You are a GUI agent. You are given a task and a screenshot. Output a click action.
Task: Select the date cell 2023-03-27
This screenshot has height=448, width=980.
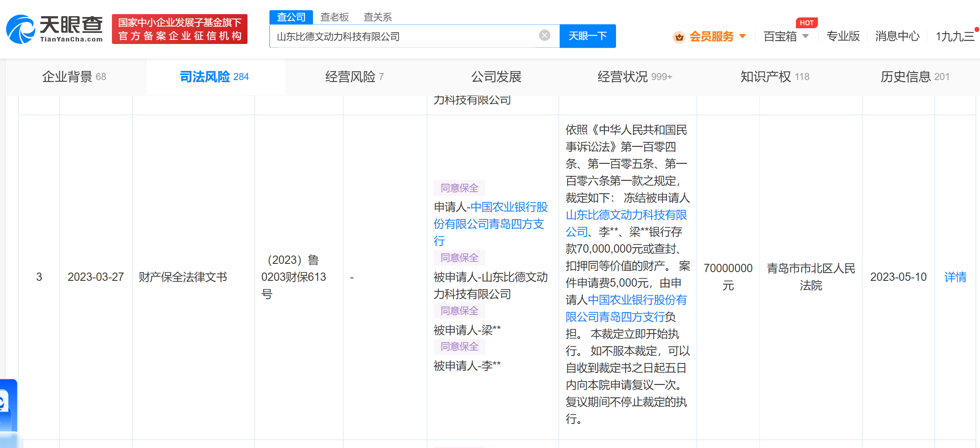tap(96, 277)
